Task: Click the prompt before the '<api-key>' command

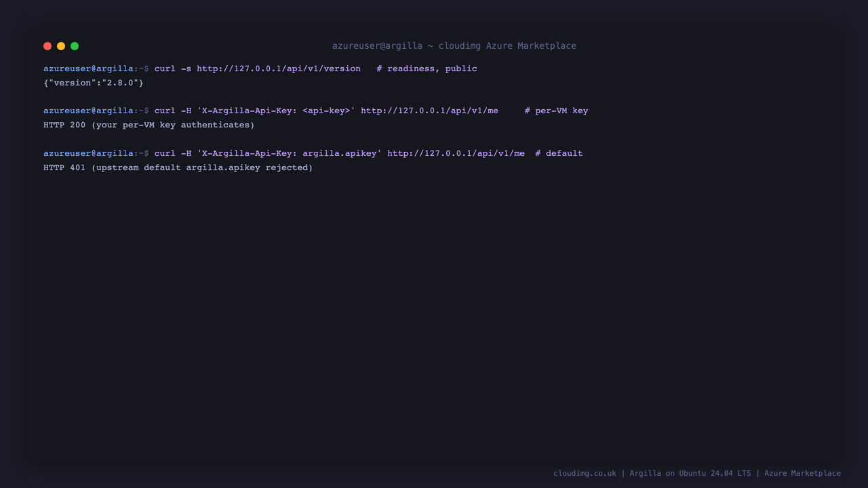Action: (96, 110)
